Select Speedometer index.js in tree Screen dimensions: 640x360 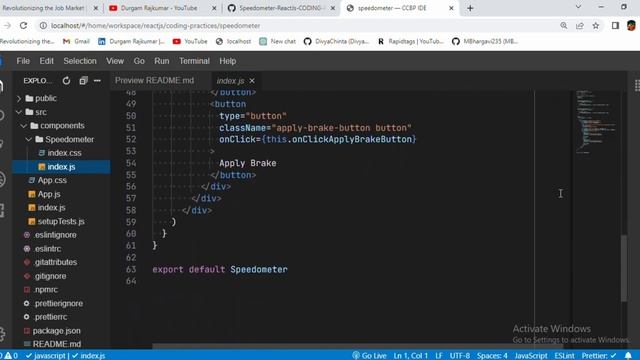(x=61, y=167)
